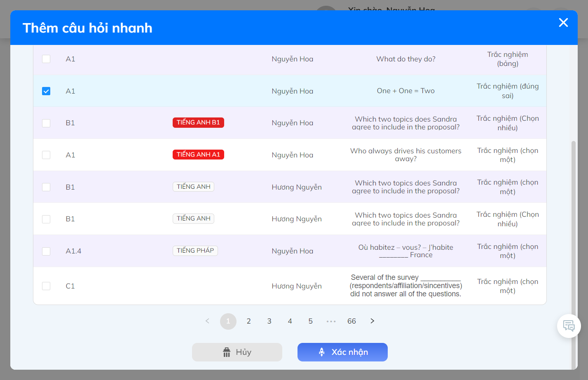Viewport: 588px width, 380px height.
Task: Click the C1 level cell
Action: tap(70, 286)
